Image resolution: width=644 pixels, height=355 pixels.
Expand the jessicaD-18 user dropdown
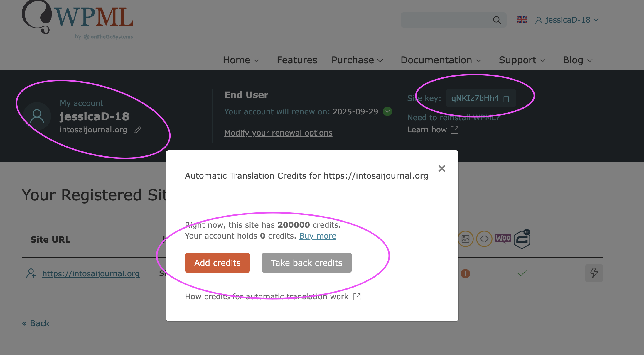(x=567, y=20)
